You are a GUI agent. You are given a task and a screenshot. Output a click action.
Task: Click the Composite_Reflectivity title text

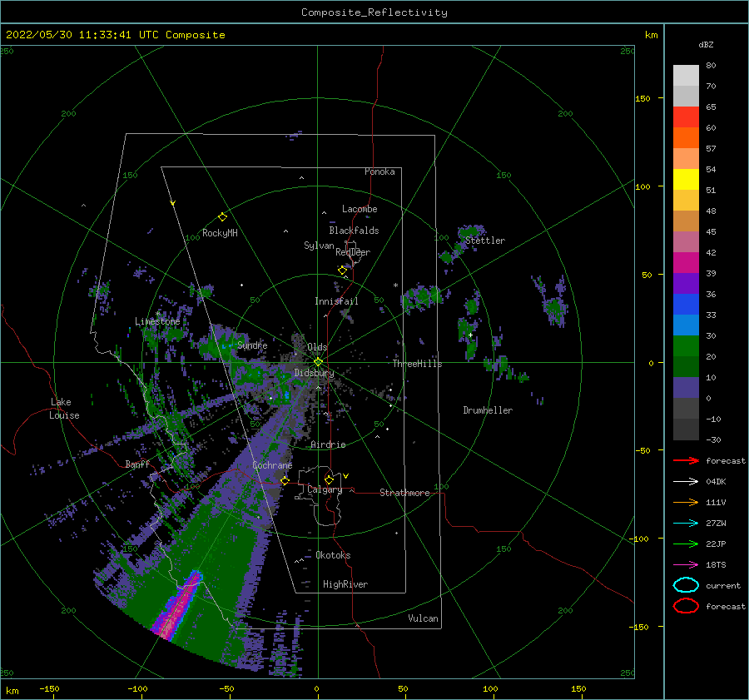click(374, 12)
